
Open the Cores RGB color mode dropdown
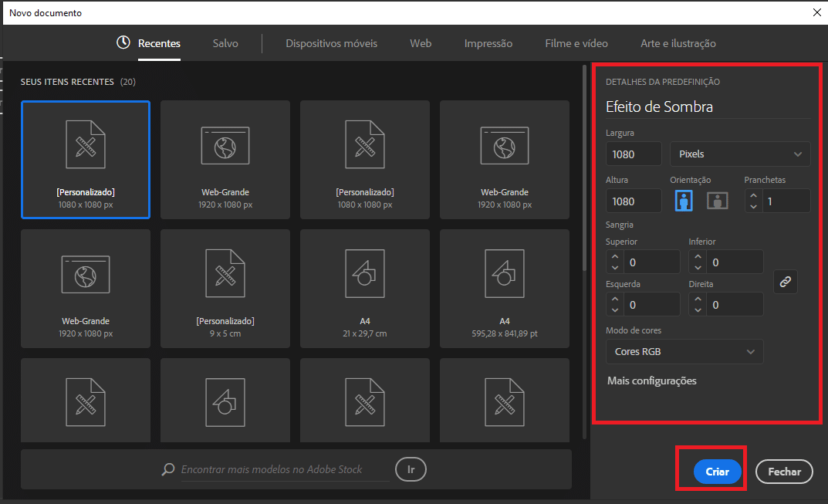pos(684,351)
